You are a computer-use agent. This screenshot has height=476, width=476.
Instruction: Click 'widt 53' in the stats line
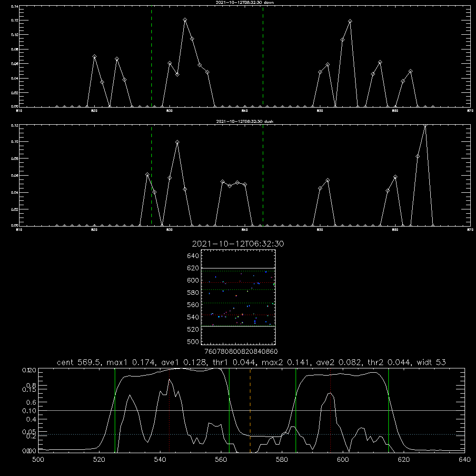431,362
